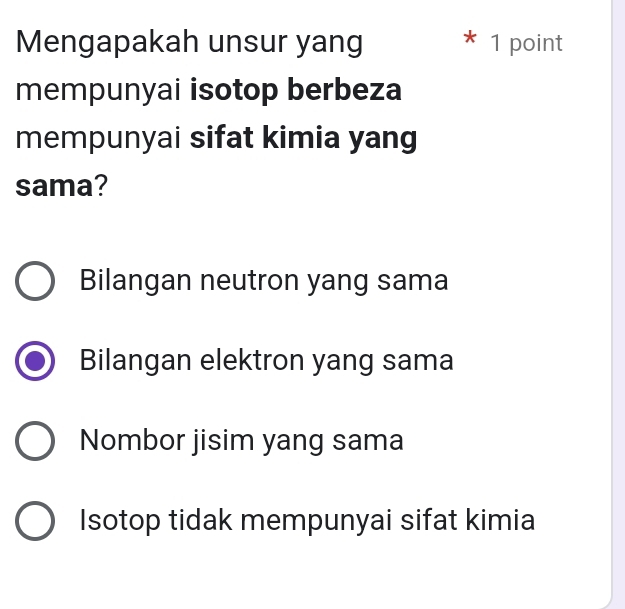625x609 pixels.
Task: Click the word 'Isotop' in the last option
Action: 113,521
